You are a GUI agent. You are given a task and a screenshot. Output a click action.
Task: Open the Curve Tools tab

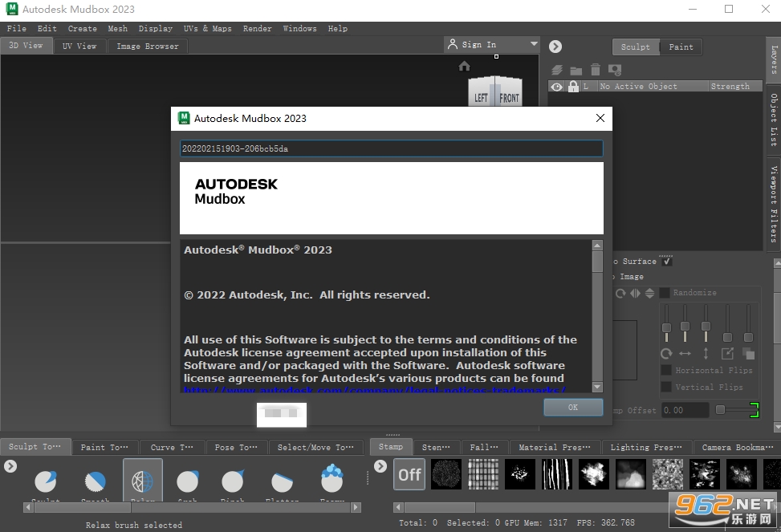(172, 447)
